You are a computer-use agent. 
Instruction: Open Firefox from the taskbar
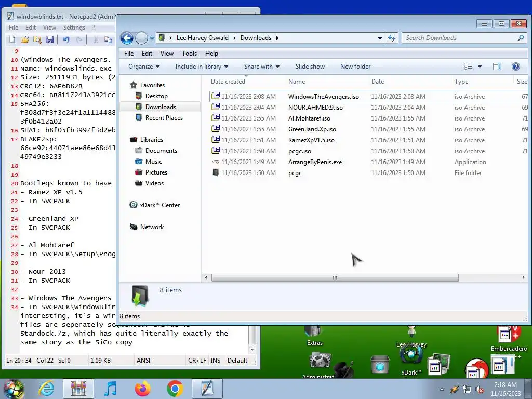pos(142,389)
